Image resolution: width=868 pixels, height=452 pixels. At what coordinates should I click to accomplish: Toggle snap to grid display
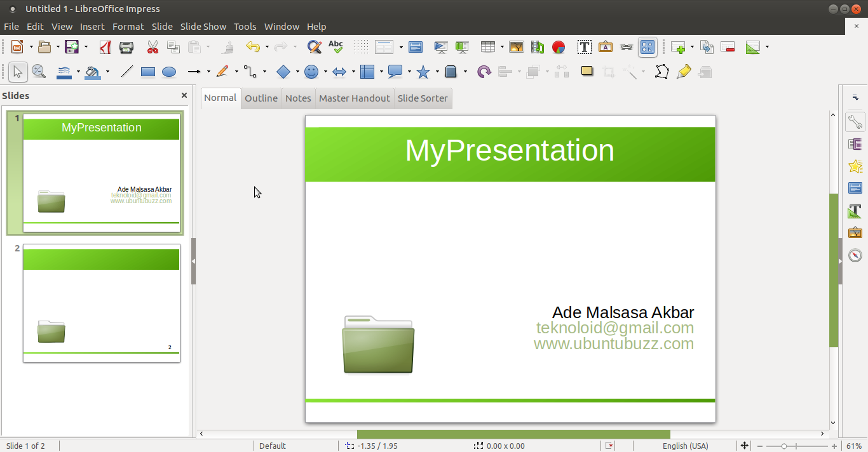(x=360, y=47)
